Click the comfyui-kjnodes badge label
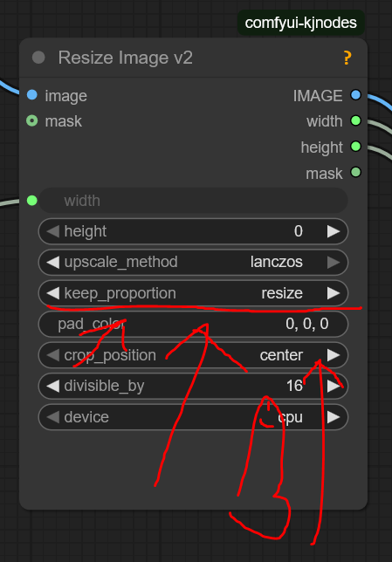The width and height of the screenshot is (392, 562). point(301,23)
